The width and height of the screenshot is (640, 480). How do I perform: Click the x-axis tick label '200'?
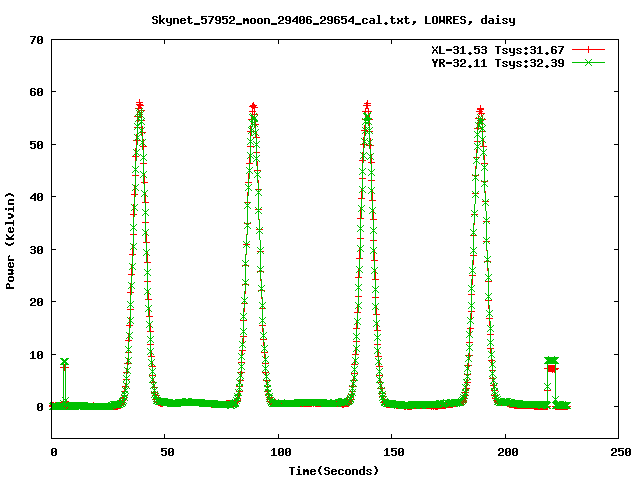coord(507,452)
